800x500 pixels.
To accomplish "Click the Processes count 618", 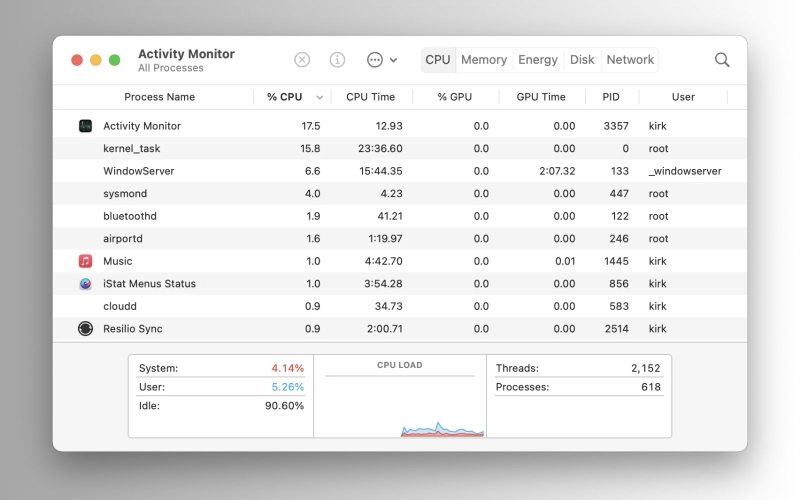I will 651,387.
